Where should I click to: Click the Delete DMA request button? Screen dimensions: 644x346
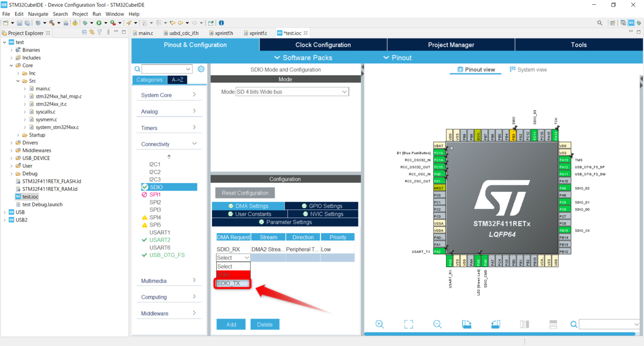click(x=265, y=325)
